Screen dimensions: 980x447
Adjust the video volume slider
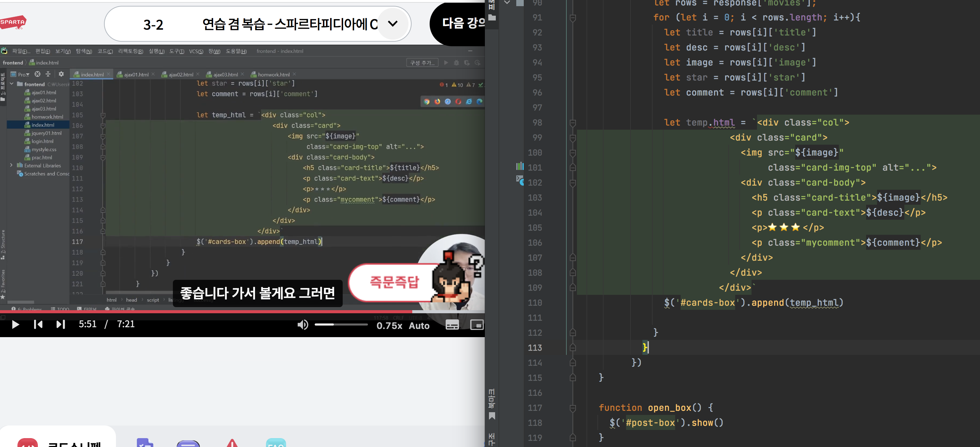click(x=341, y=325)
